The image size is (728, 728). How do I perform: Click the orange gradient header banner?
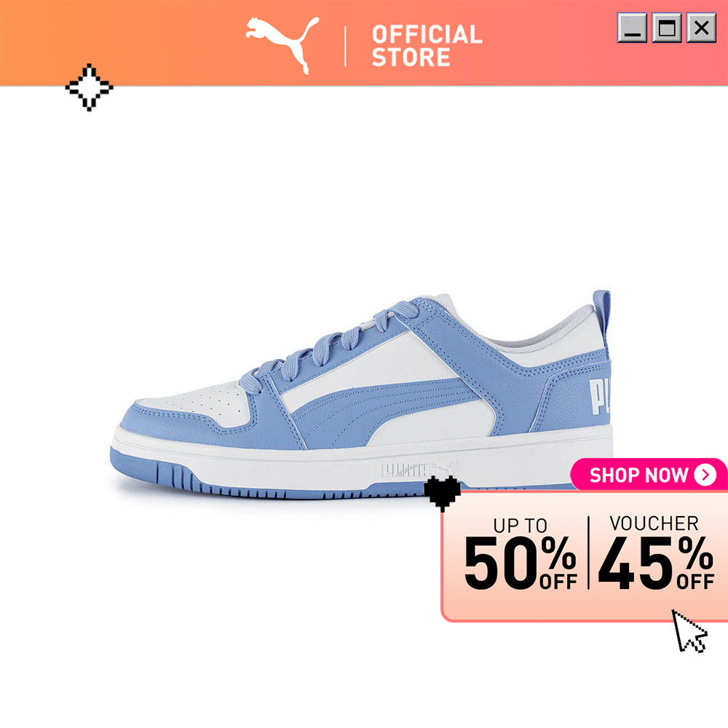point(364,43)
